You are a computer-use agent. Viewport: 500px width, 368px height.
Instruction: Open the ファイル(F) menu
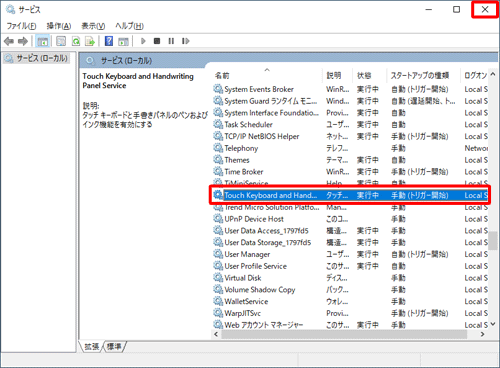[21, 26]
